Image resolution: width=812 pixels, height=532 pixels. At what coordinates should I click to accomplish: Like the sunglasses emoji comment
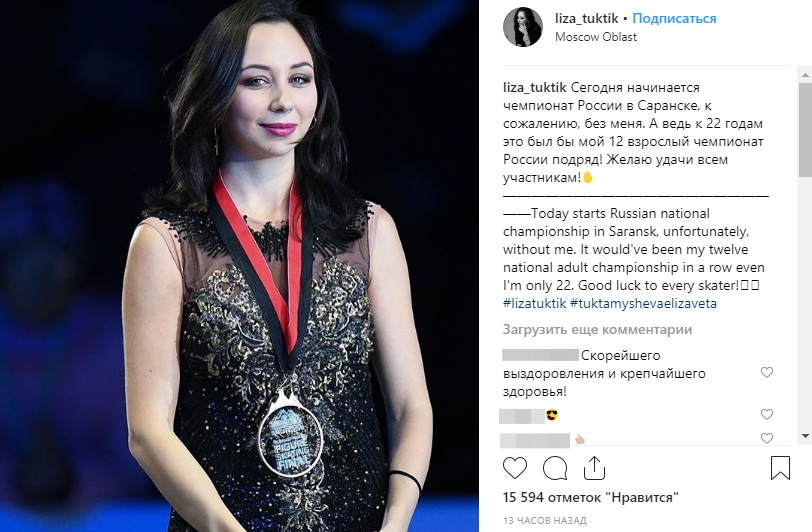[x=767, y=414]
